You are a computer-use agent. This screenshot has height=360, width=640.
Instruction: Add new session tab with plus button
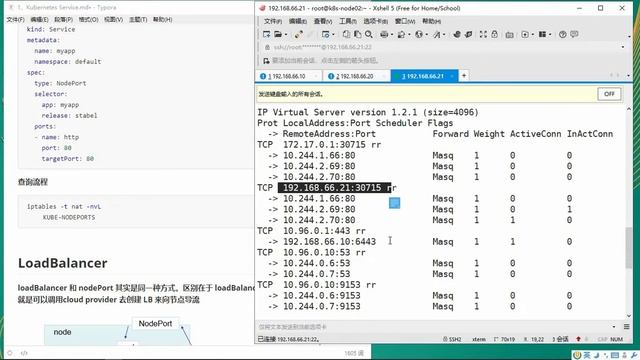464,76
